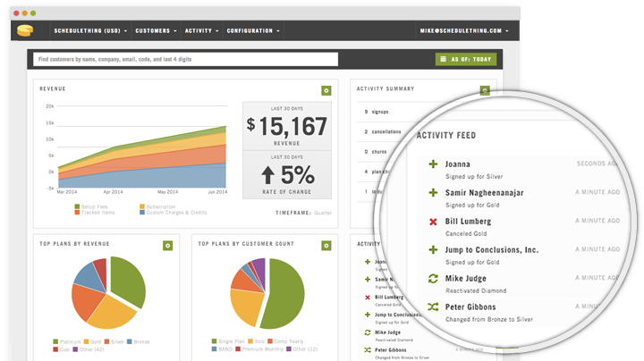
Task: Open Bill Lumberg in the activity feed
Action: (x=468, y=222)
